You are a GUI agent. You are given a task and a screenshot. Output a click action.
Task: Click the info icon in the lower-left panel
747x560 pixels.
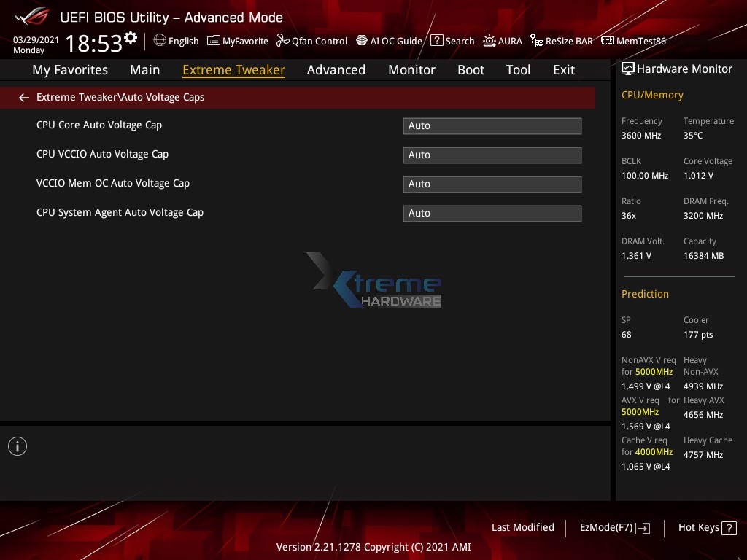point(17,446)
